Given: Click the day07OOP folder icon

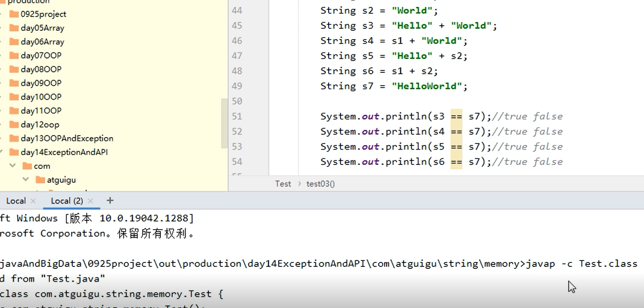Looking at the screenshot, I should pos(14,55).
